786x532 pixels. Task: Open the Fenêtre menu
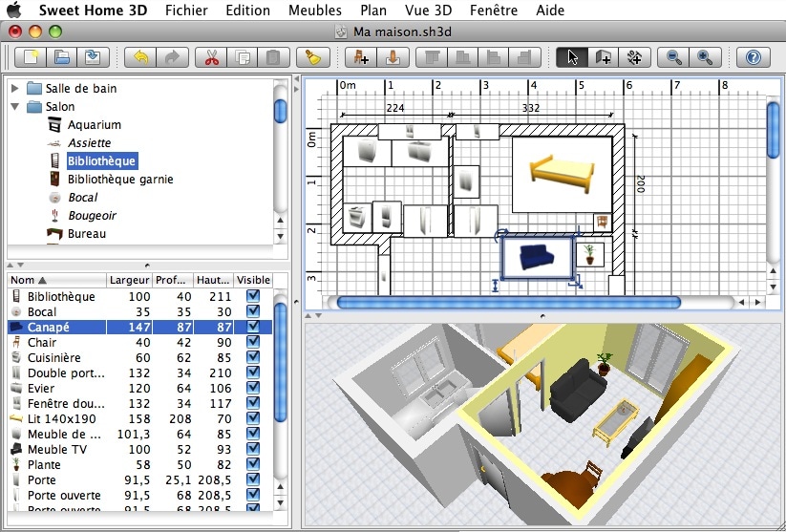[x=493, y=10]
